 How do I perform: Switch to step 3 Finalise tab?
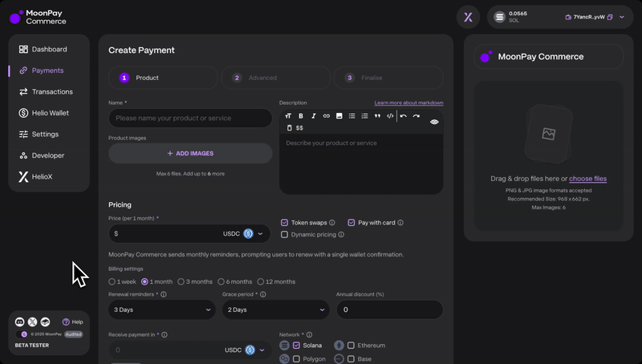[388, 78]
